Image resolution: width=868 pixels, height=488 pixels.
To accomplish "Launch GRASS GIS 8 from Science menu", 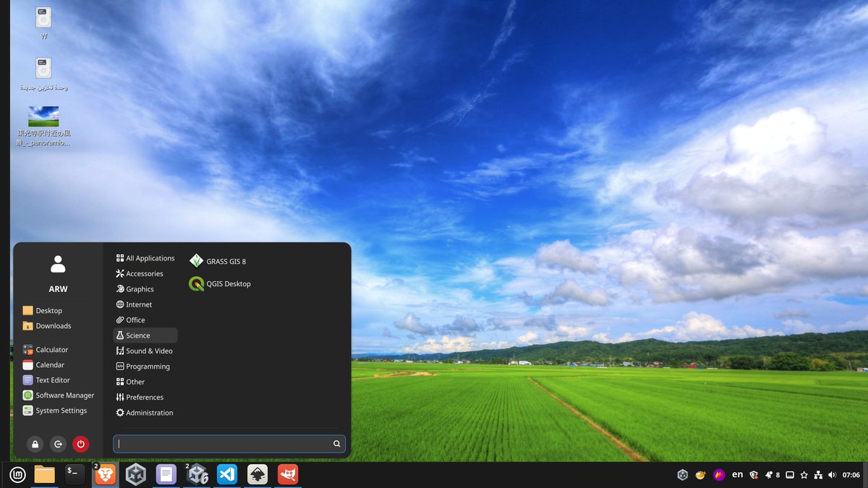I will (218, 261).
